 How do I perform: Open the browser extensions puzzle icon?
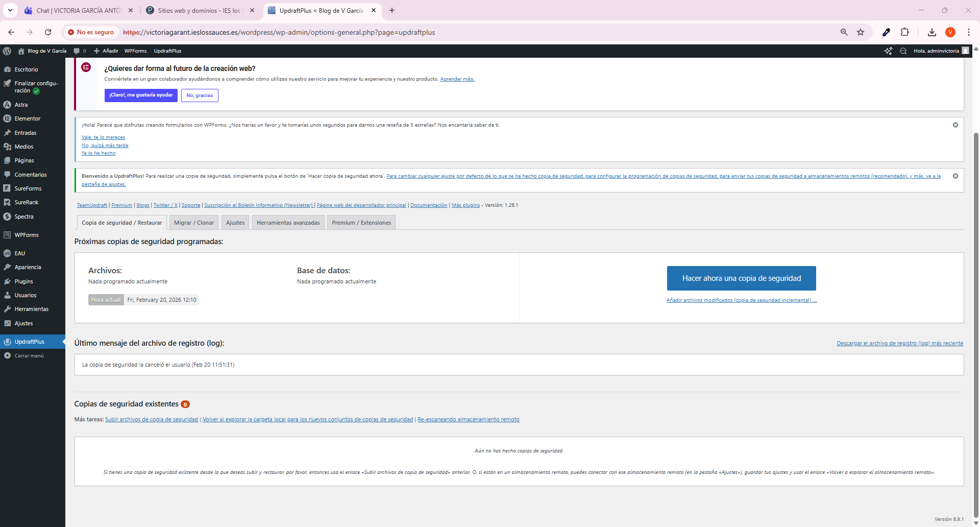tap(904, 32)
